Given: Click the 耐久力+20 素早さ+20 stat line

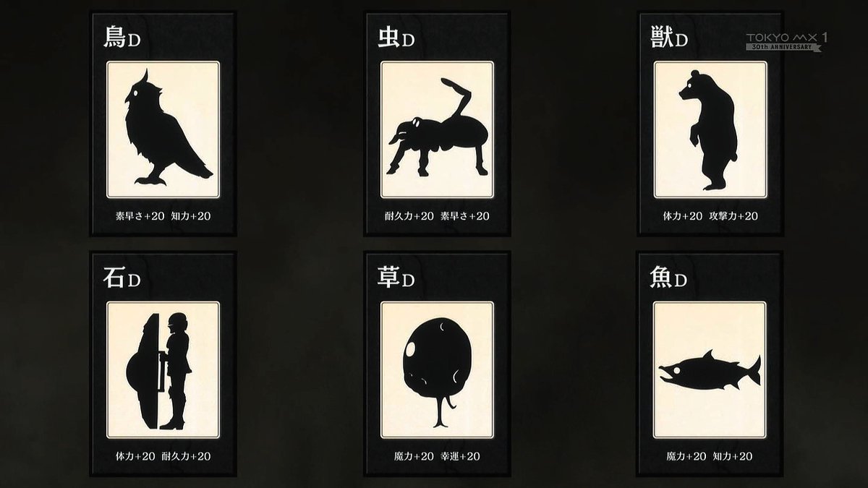Looking at the screenshot, I should (x=436, y=216).
